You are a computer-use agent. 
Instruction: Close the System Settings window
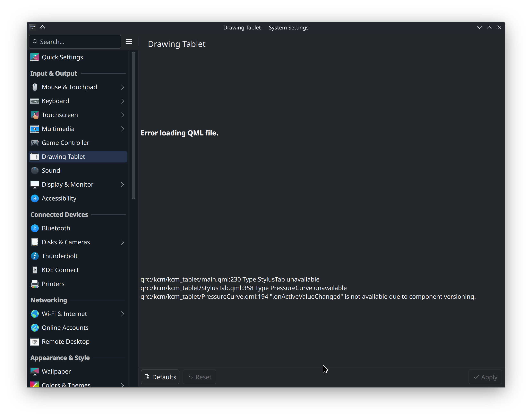(x=499, y=27)
